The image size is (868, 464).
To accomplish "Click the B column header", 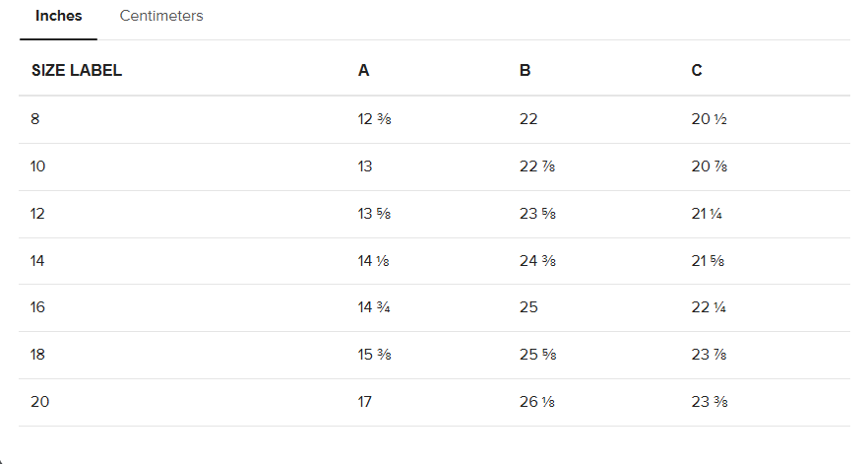I will point(525,70).
